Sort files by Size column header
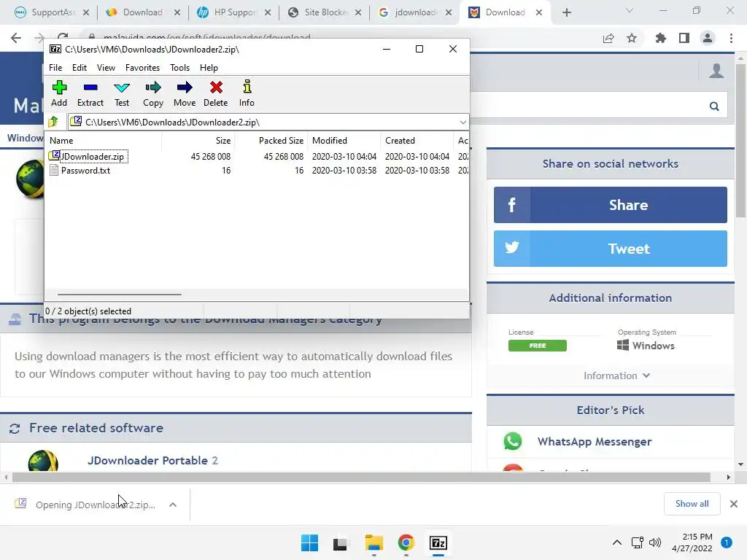Image resolution: width=747 pixels, height=560 pixels. pos(198,141)
